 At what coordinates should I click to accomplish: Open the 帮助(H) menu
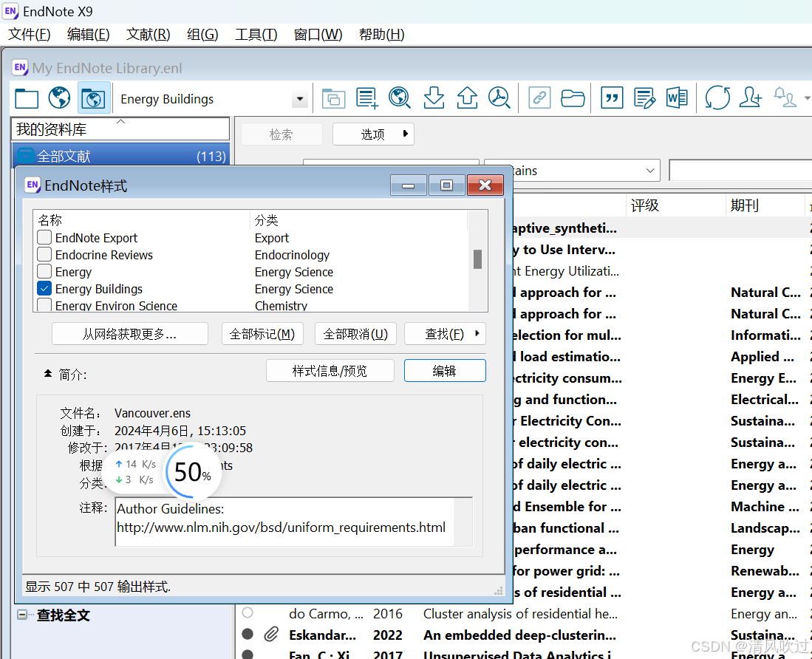382,35
